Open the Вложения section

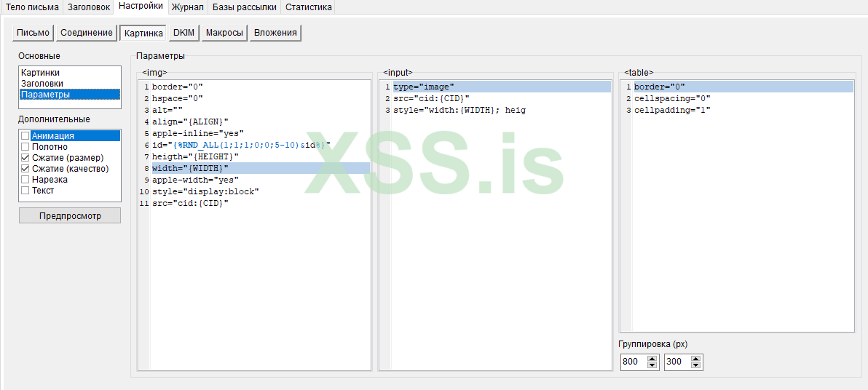pos(275,33)
